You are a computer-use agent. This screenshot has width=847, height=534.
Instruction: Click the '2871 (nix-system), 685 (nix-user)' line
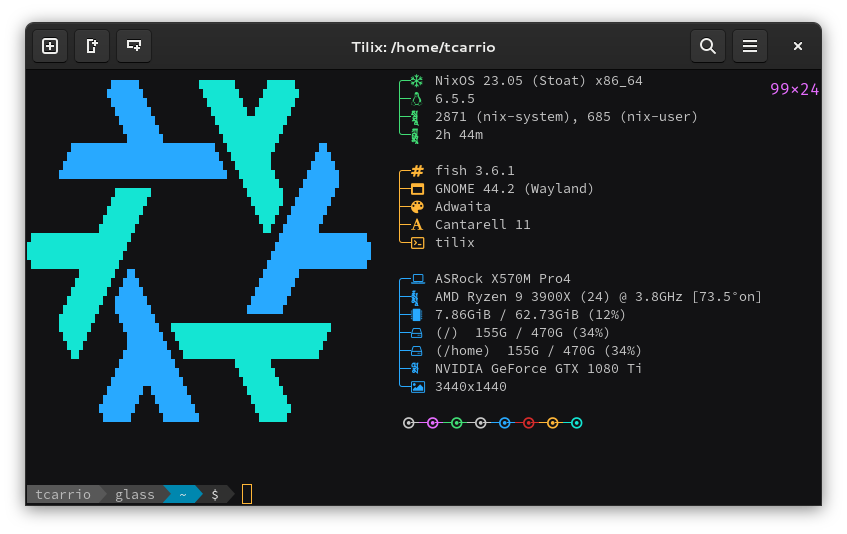pos(566,117)
